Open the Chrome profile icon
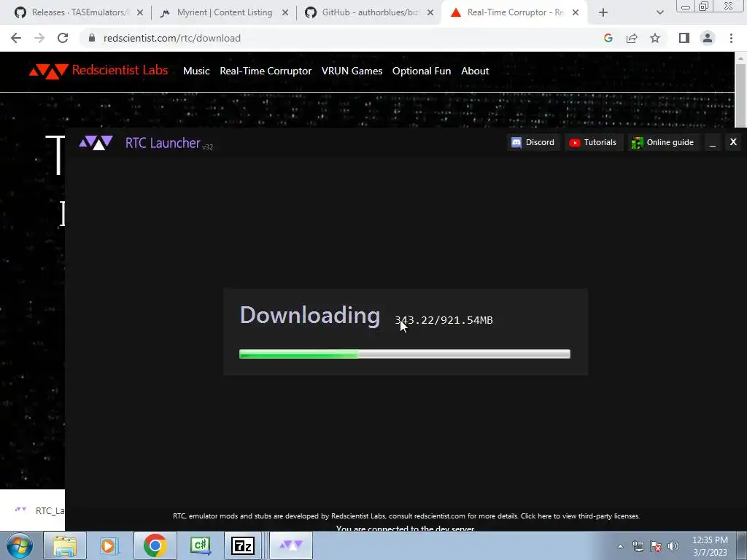 click(x=708, y=38)
